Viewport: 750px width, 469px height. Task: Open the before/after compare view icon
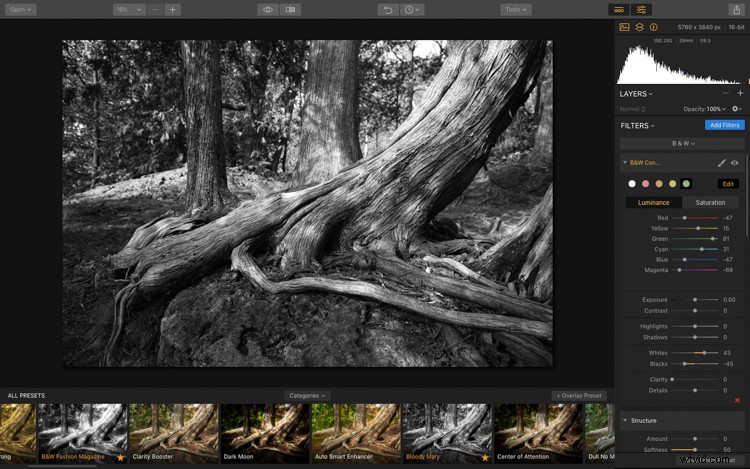point(290,10)
